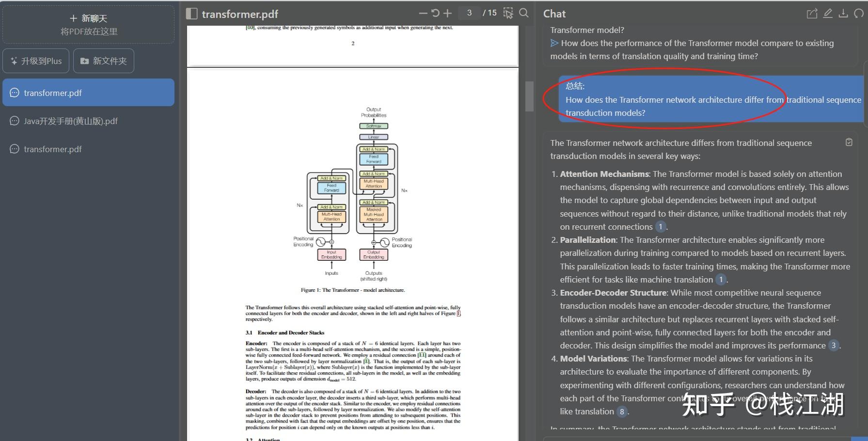The image size is (868, 441).
Task: Click '3.1 Encoder and Decoder Stacks' heading
Action: tap(285, 332)
